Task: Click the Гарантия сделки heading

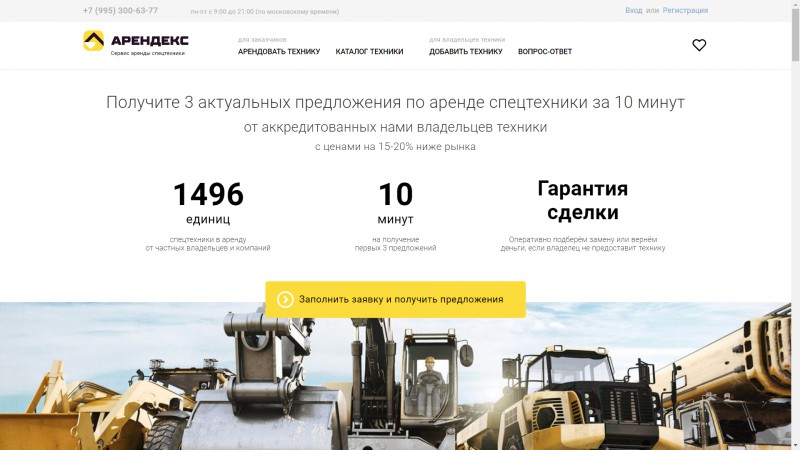Action: [x=583, y=201]
